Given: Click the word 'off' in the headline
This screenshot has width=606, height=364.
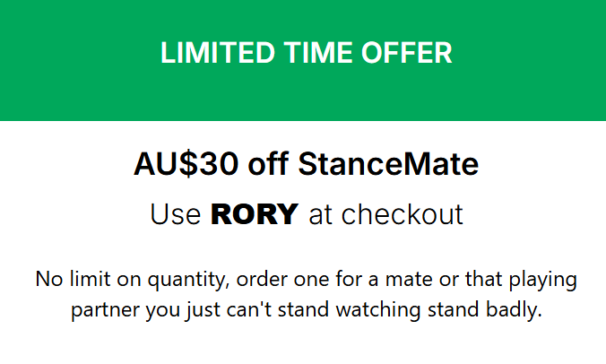Looking at the screenshot, I should tap(268, 164).
